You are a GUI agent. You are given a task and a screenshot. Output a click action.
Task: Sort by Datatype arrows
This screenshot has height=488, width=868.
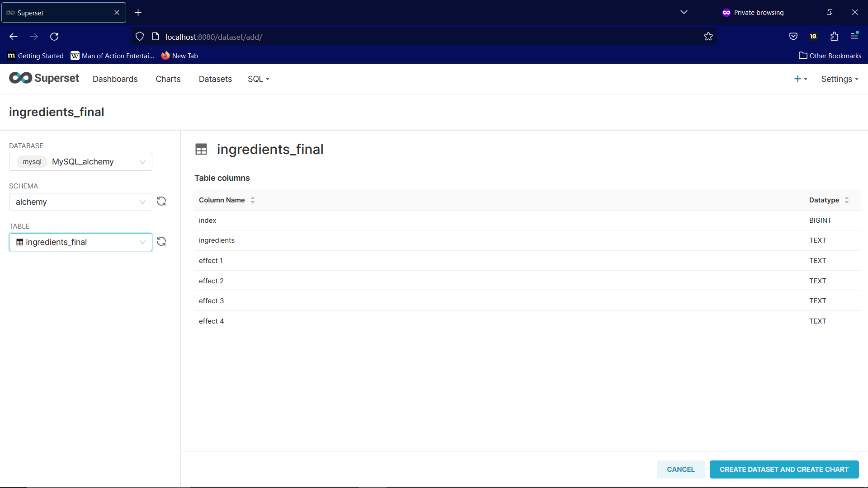coord(847,200)
